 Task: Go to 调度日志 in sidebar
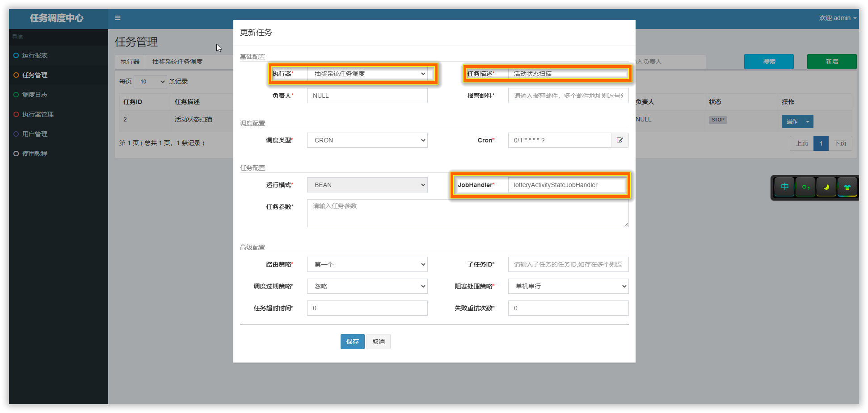tap(35, 95)
